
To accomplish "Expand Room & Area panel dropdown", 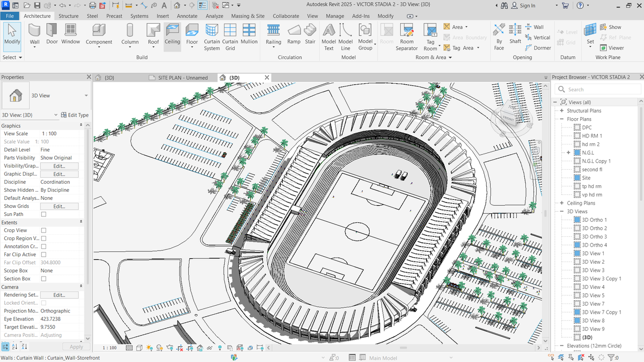I will pyautogui.click(x=435, y=57).
